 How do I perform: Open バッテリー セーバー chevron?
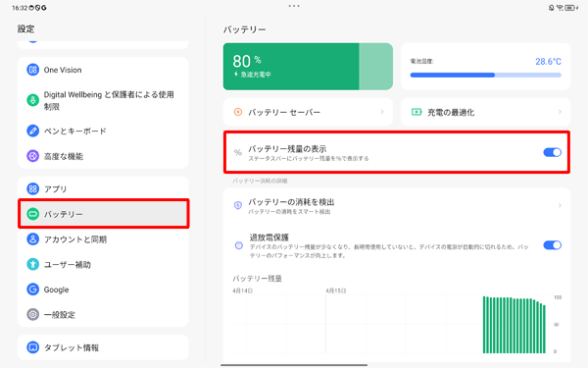click(x=382, y=112)
